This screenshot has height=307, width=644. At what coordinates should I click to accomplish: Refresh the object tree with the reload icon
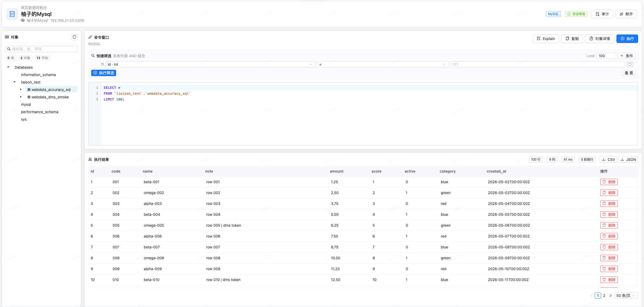click(x=75, y=37)
